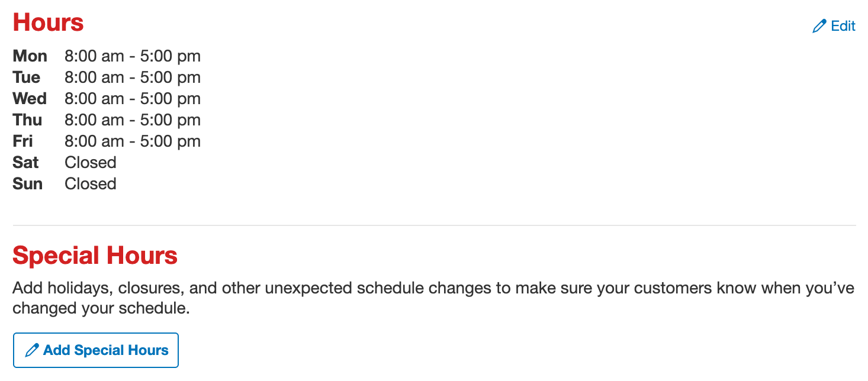Click the pencil icon beside Edit

coord(819,26)
